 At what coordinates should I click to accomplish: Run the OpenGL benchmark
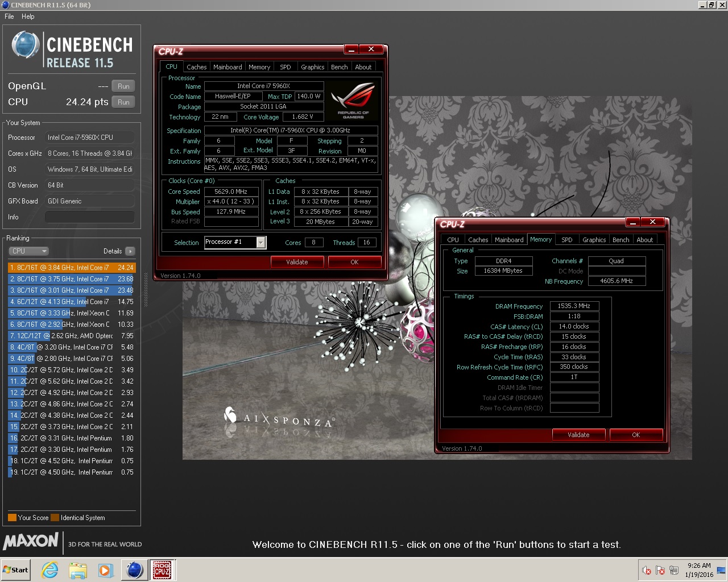123,86
